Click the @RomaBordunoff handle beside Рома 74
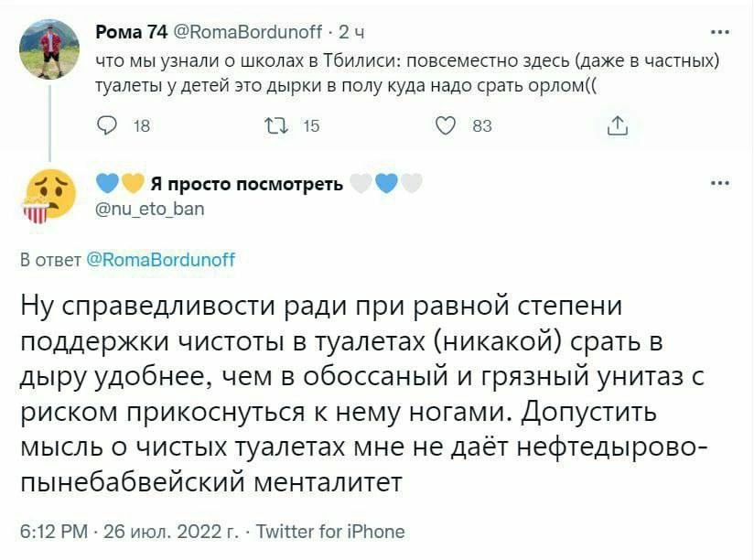 [247, 33]
